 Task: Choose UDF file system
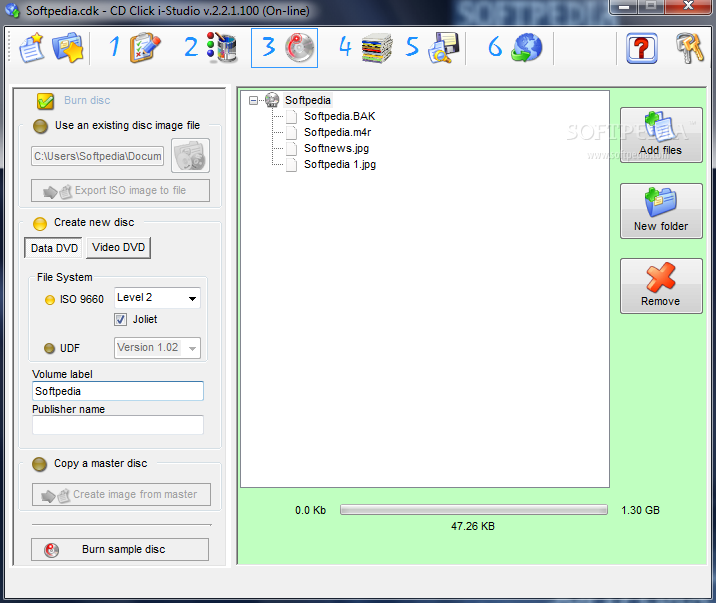tap(49, 348)
